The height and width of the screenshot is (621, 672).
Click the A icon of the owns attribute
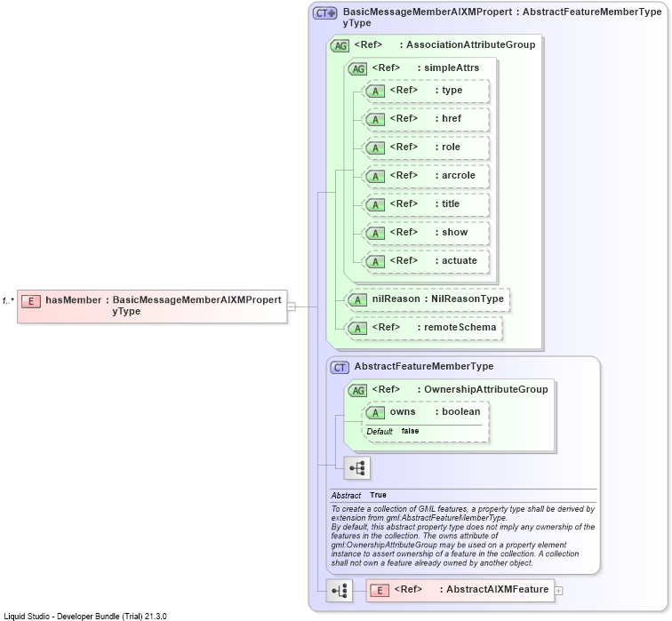tap(375, 412)
